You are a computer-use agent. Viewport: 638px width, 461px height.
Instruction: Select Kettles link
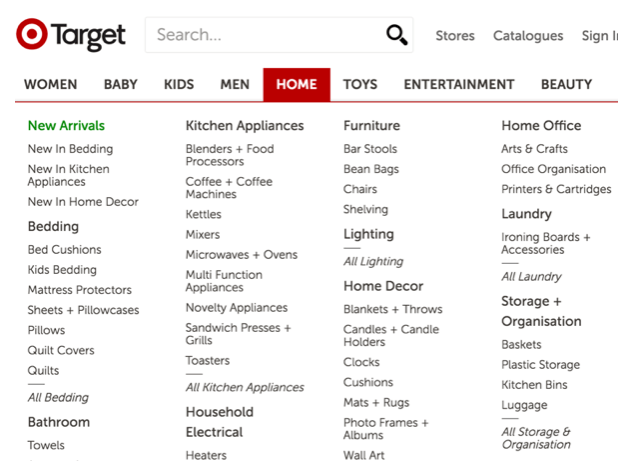pyautogui.click(x=203, y=214)
